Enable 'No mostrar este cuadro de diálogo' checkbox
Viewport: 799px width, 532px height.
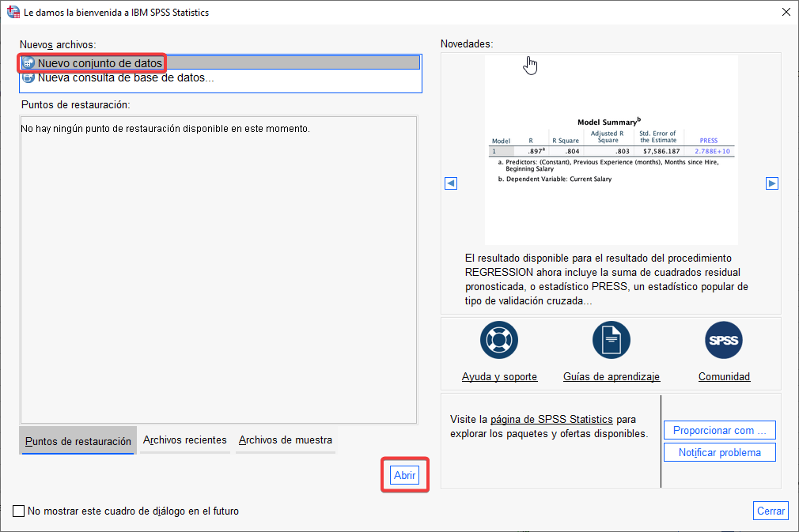(19, 511)
